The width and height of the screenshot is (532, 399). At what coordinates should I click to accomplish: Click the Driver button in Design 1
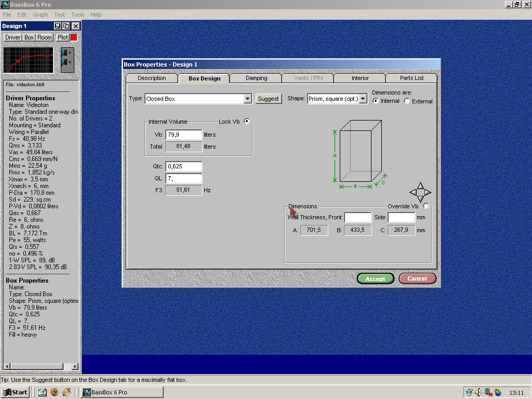[12, 37]
